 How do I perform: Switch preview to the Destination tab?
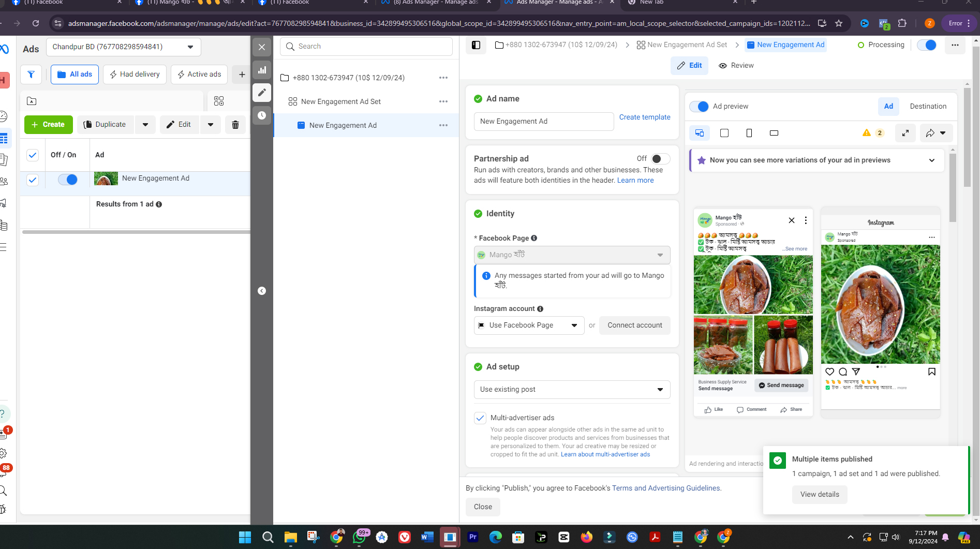click(x=928, y=107)
